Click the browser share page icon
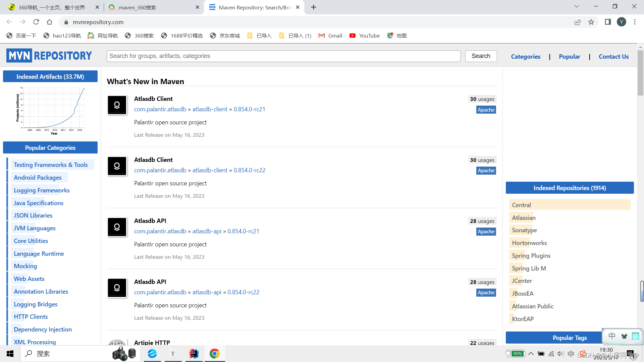Screen dimensions: 644x362 [x=578, y=22]
